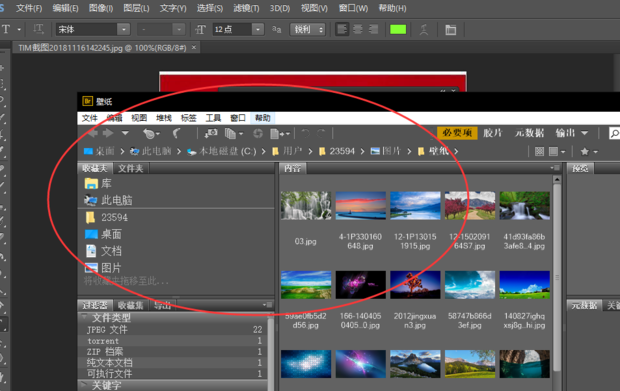
Task: Click the open in Camera Raw icon
Action: [x=258, y=134]
